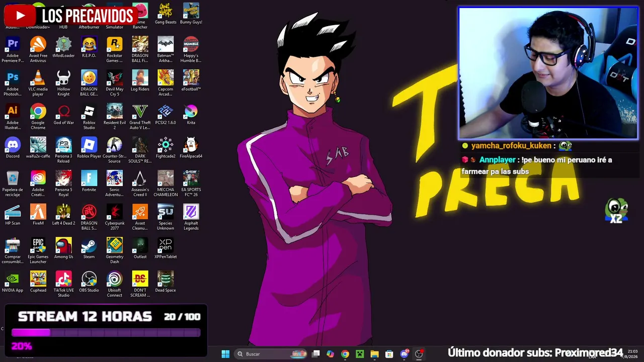Open the Fortnite desktop shortcut

click(x=89, y=182)
